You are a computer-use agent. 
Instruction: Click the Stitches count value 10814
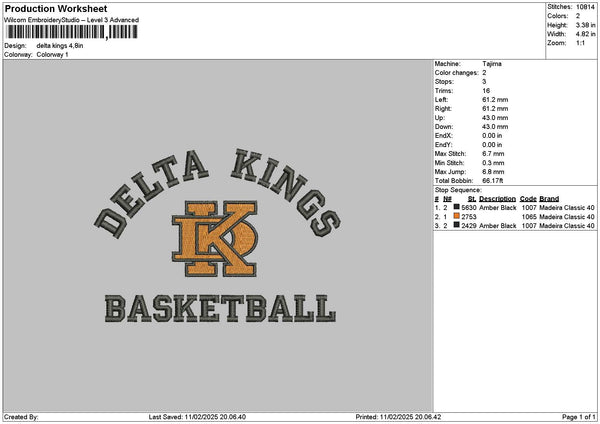point(585,7)
